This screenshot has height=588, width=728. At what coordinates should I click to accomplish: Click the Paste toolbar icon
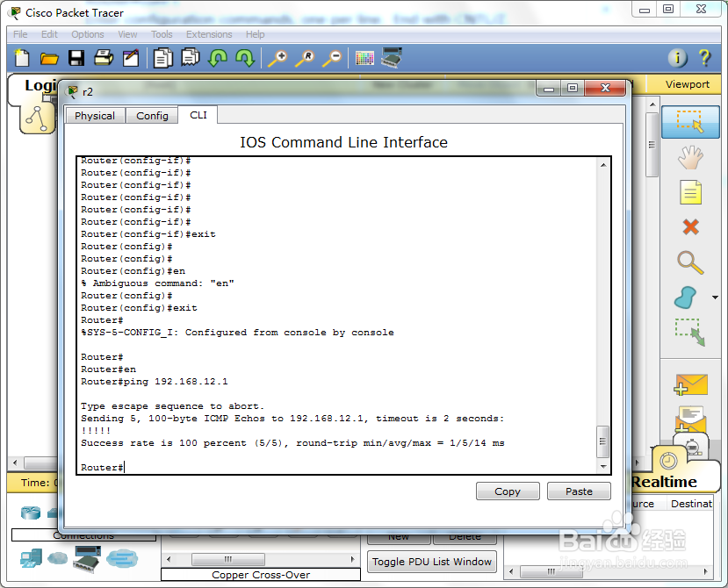191,58
